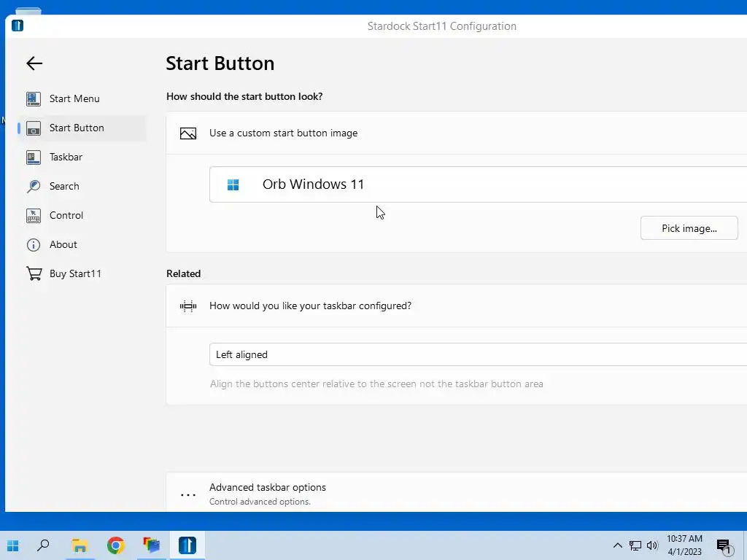Open the notification center icon
The width and height of the screenshot is (747, 560).
[723, 546]
